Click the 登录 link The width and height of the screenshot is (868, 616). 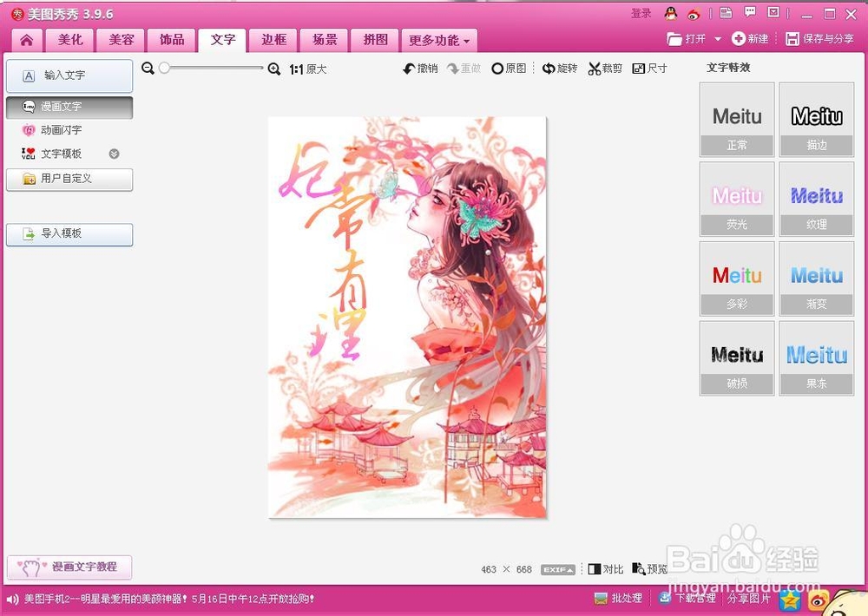[x=641, y=13]
